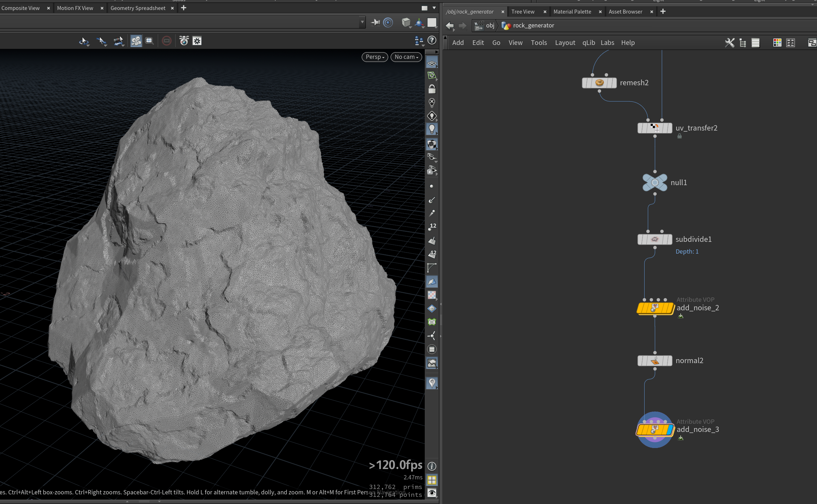Select the normal2 node icon
The image size is (817, 504).
[655, 361]
